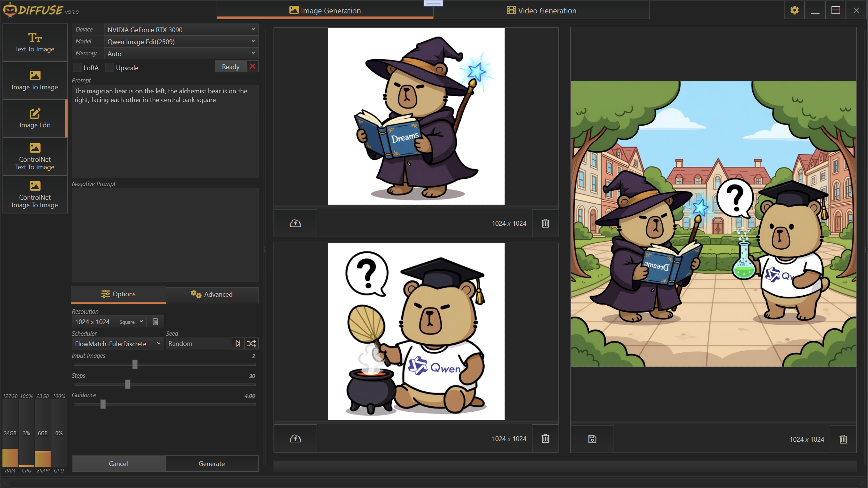Click the resolution calculator icon
The width and height of the screenshot is (868, 488).
click(156, 322)
